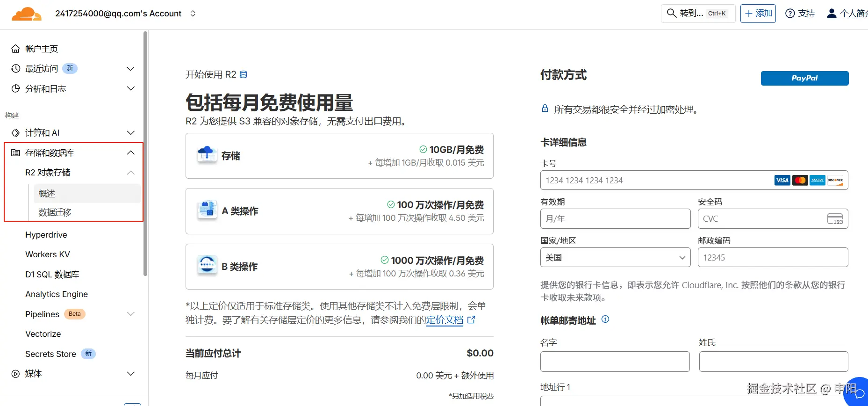Expand the 分析和日志 section

point(130,88)
